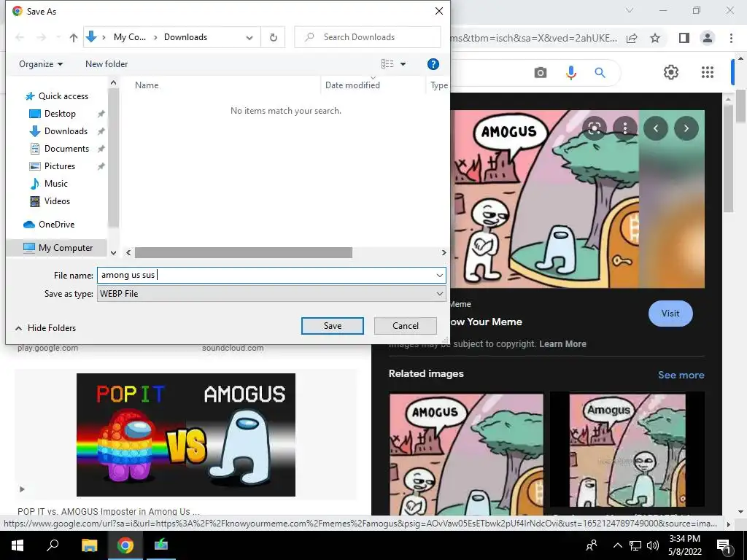
Task: Click the Google Lens icon on image
Action: (x=594, y=128)
